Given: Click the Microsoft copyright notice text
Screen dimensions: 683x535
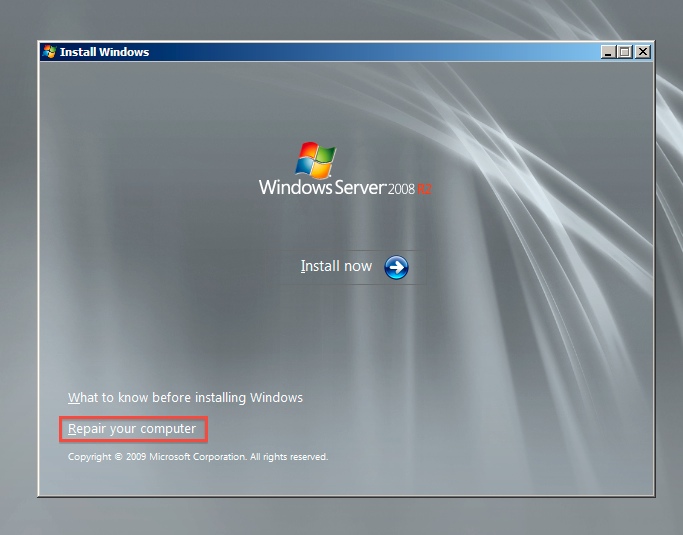Looking at the screenshot, I should coord(197,457).
